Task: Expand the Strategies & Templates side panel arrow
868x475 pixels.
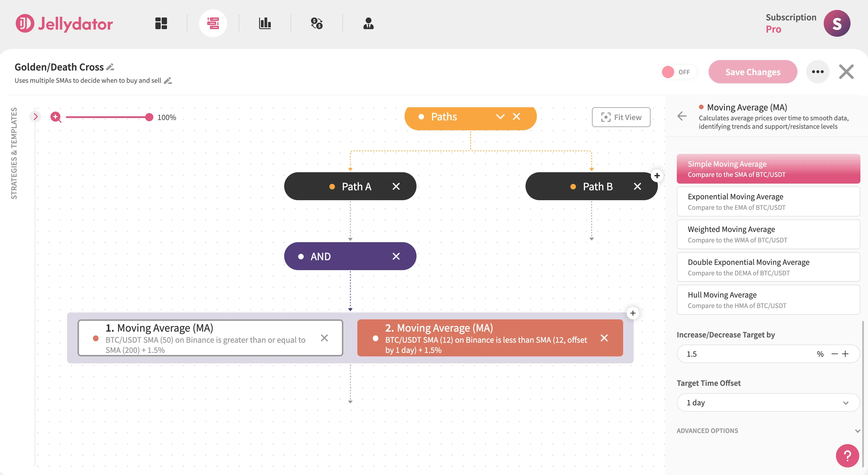Action: (35, 117)
